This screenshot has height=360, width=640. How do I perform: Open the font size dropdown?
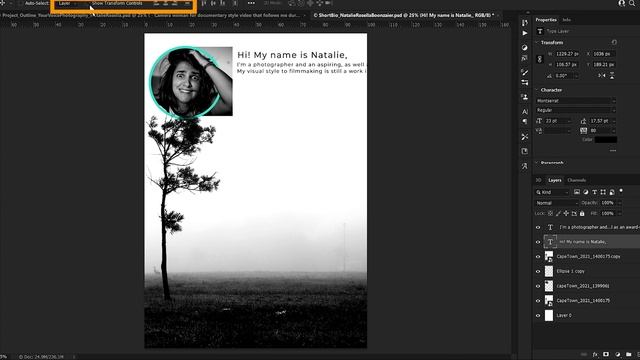[x=569, y=121]
